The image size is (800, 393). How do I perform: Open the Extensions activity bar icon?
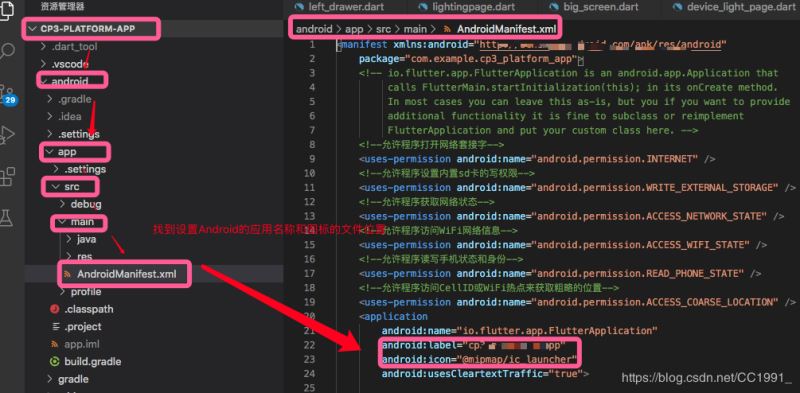point(7,177)
